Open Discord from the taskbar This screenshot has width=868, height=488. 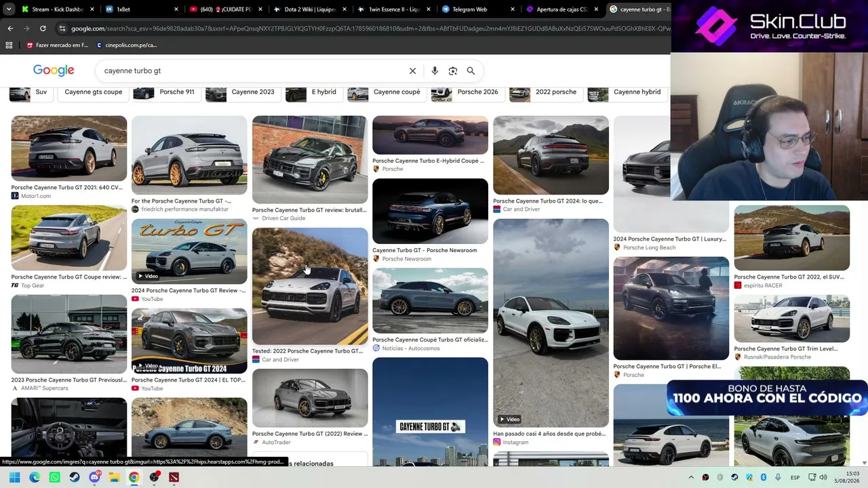[94, 477]
